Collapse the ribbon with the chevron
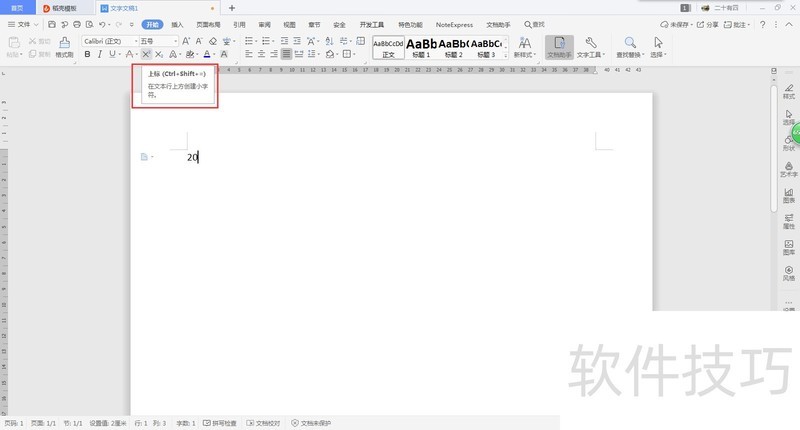Viewport: 800px width, 430px height. 789,24
